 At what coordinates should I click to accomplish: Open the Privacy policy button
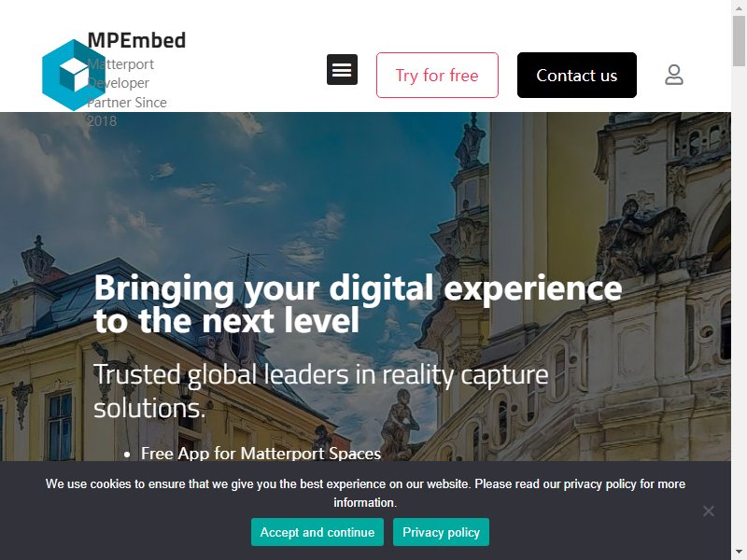click(x=441, y=532)
